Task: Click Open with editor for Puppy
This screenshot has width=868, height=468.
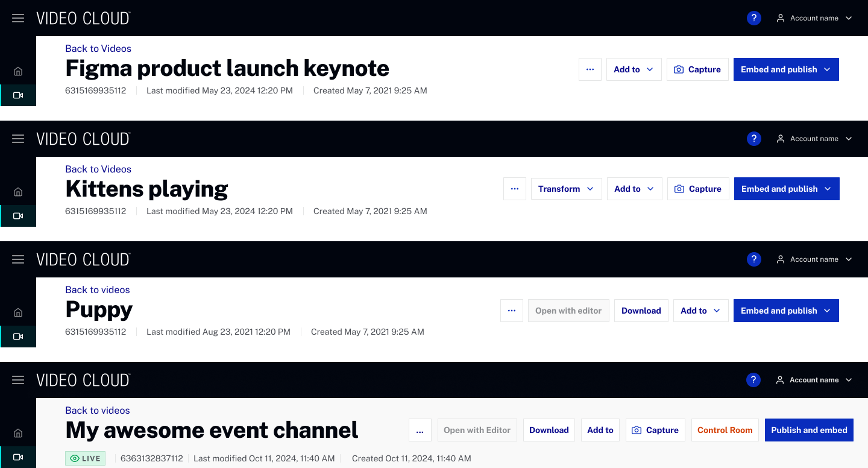Action: pyautogui.click(x=568, y=311)
